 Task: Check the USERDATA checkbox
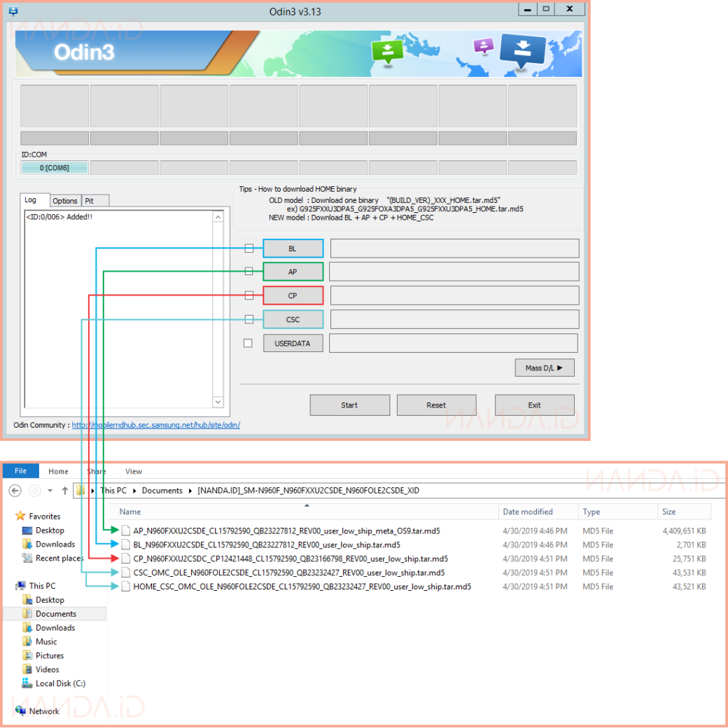(248, 343)
